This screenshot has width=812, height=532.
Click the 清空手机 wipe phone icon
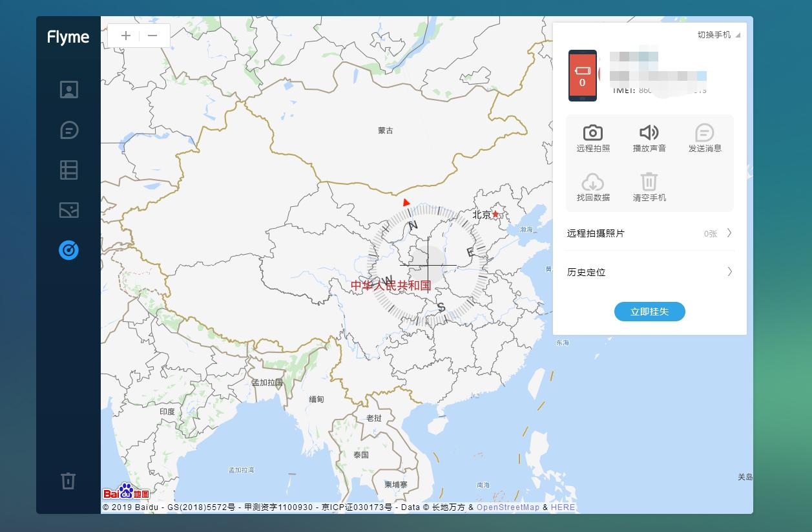pyautogui.click(x=649, y=182)
